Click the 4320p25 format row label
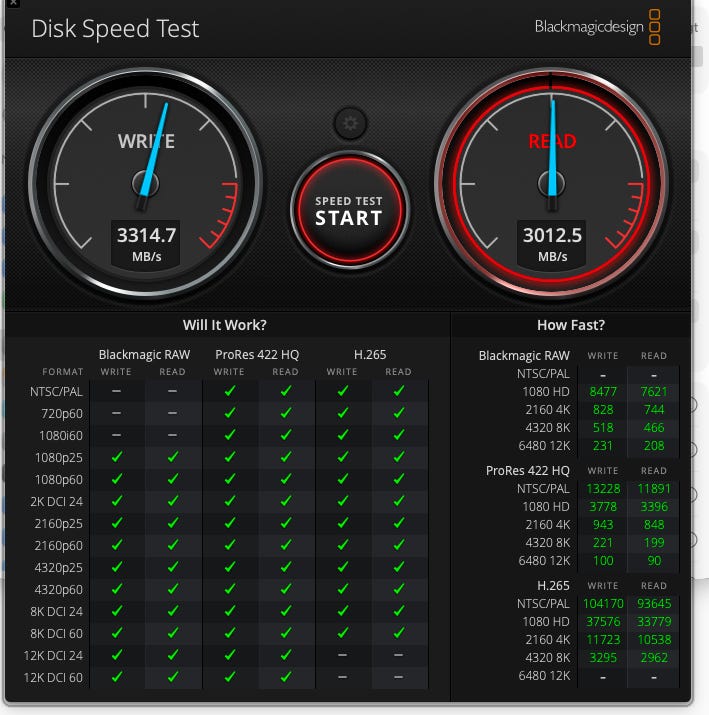Viewport: 709px width, 715px height. tap(59, 568)
